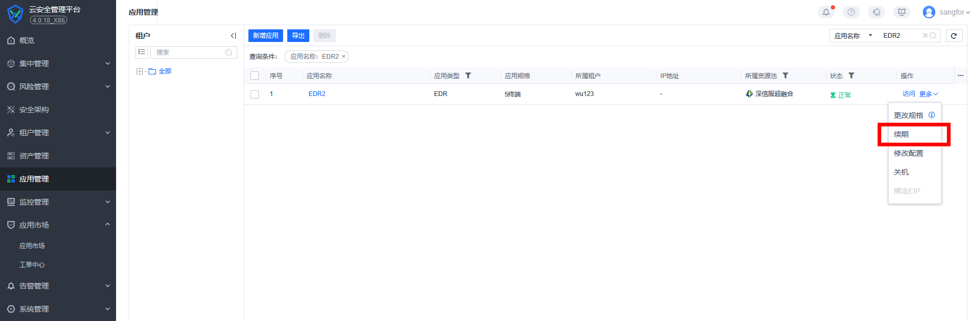Run search with the magnifier icon next to EDR2
The height and width of the screenshot is (321, 980).
pos(933,36)
